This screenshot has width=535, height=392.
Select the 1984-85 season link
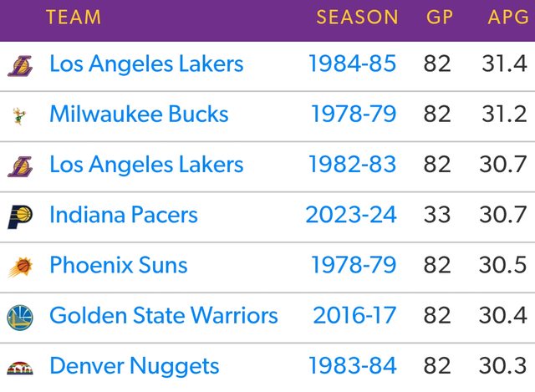coord(352,64)
